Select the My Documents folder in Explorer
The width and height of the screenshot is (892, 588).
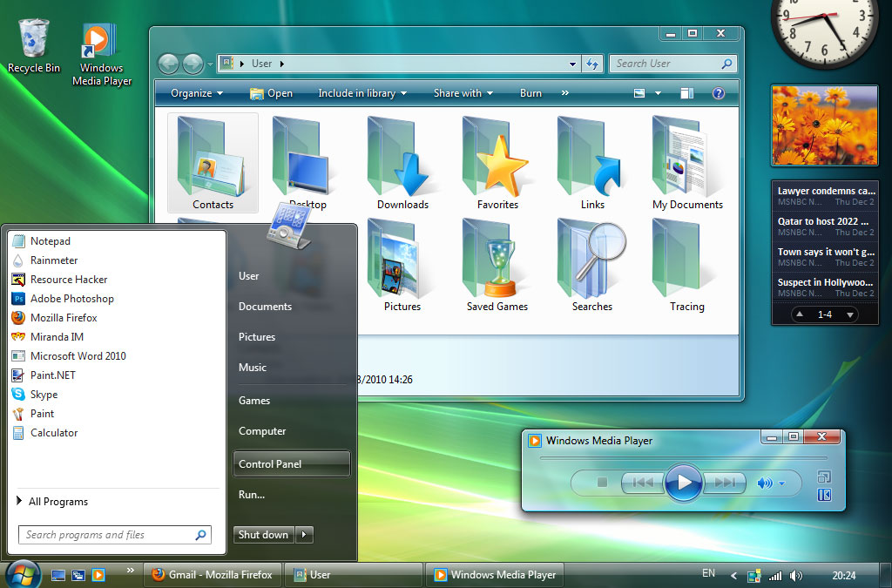[x=687, y=163]
